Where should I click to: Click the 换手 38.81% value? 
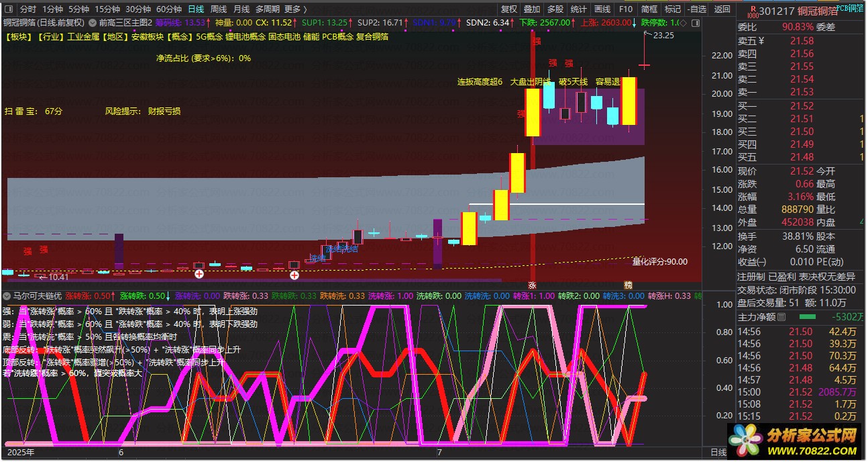click(799, 236)
